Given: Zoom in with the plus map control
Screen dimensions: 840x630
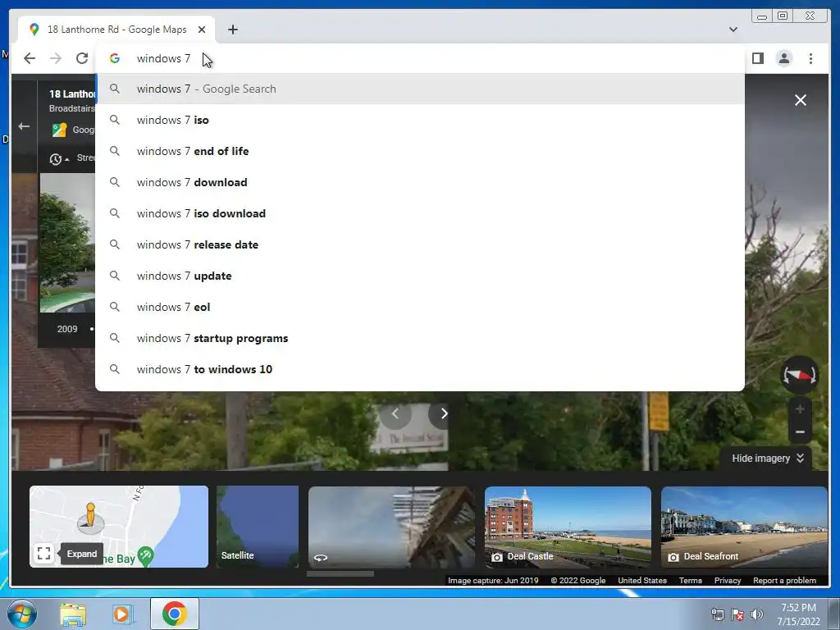Looking at the screenshot, I should (800, 409).
